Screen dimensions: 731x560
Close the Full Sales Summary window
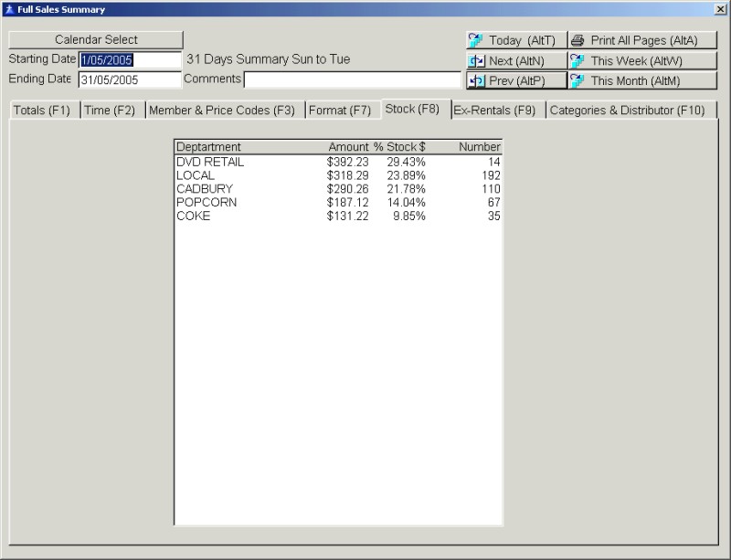[x=720, y=9]
